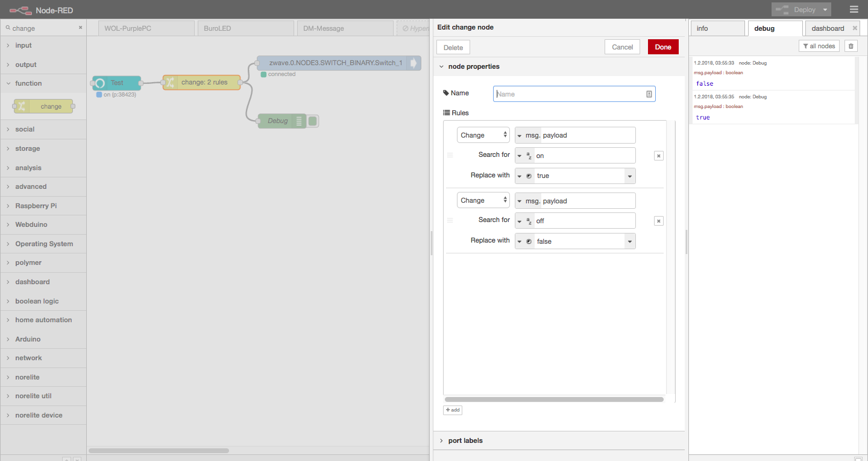Open the 'false' boolean value dropdown
The width and height of the screenshot is (868, 461).
[x=630, y=241]
